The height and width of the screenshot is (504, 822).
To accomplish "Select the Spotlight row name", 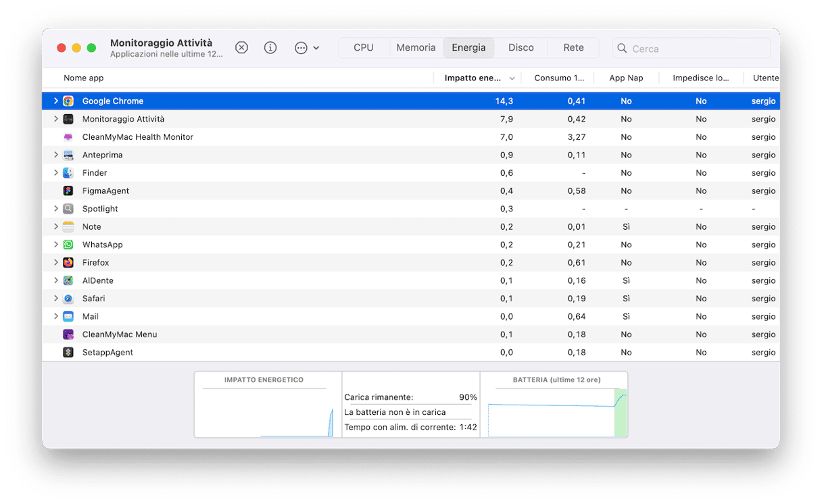I will pyautogui.click(x=100, y=209).
